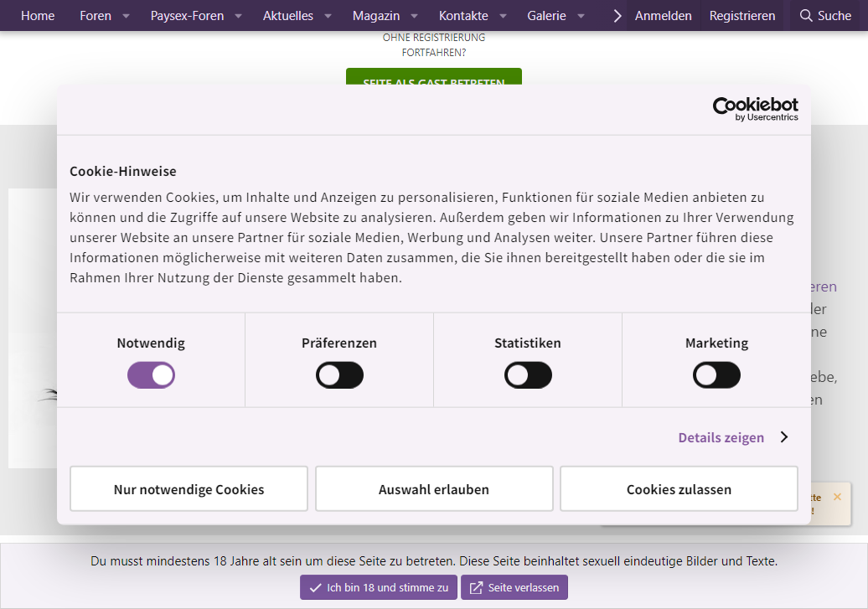Click the Details zeigen link
This screenshot has width=868, height=609.
point(721,437)
